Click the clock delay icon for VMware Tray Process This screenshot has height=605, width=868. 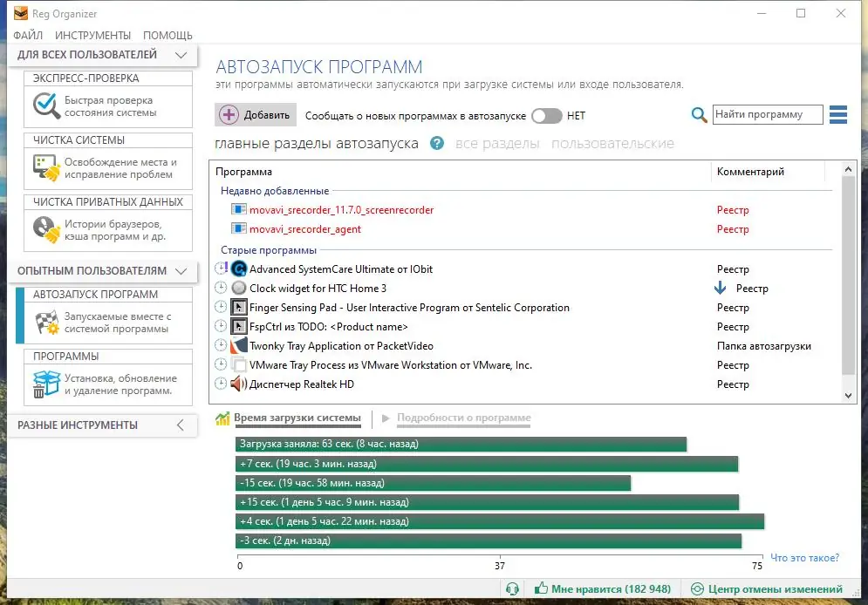coord(221,364)
